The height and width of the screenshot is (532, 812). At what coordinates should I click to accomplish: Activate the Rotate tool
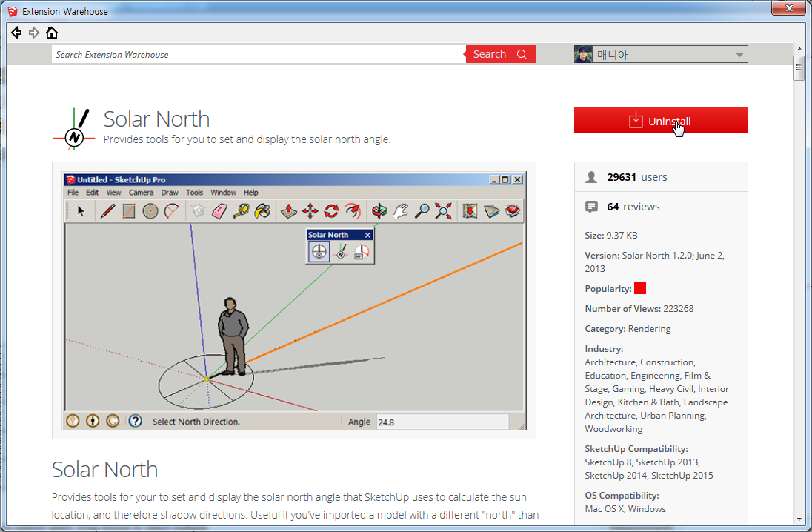pyautogui.click(x=331, y=211)
